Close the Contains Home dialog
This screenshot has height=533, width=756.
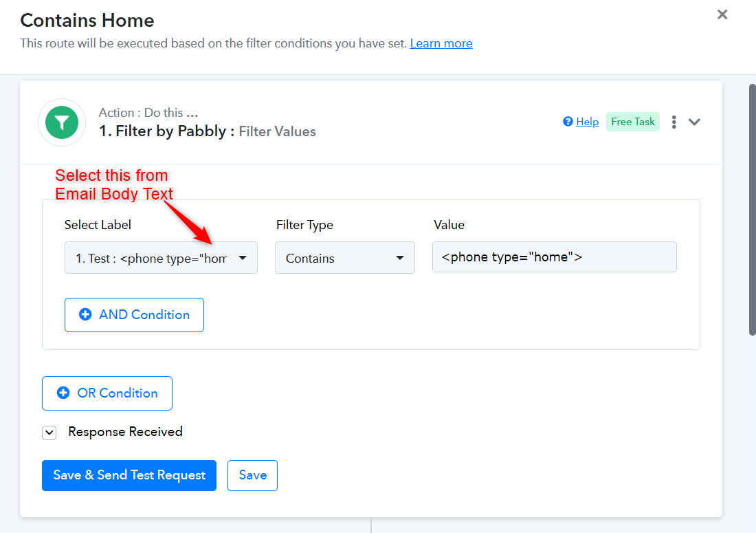(722, 14)
